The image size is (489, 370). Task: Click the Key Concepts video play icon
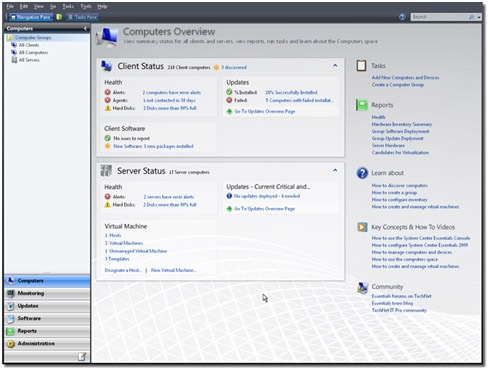(362, 227)
